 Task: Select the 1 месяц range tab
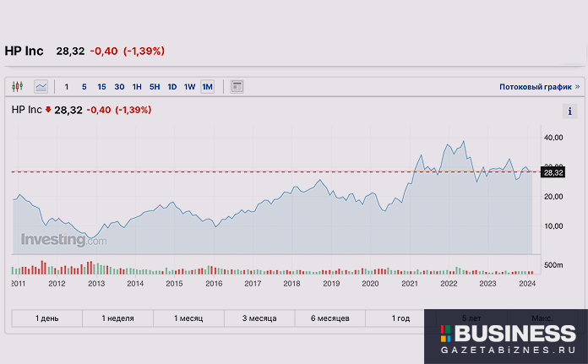click(188, 318)
